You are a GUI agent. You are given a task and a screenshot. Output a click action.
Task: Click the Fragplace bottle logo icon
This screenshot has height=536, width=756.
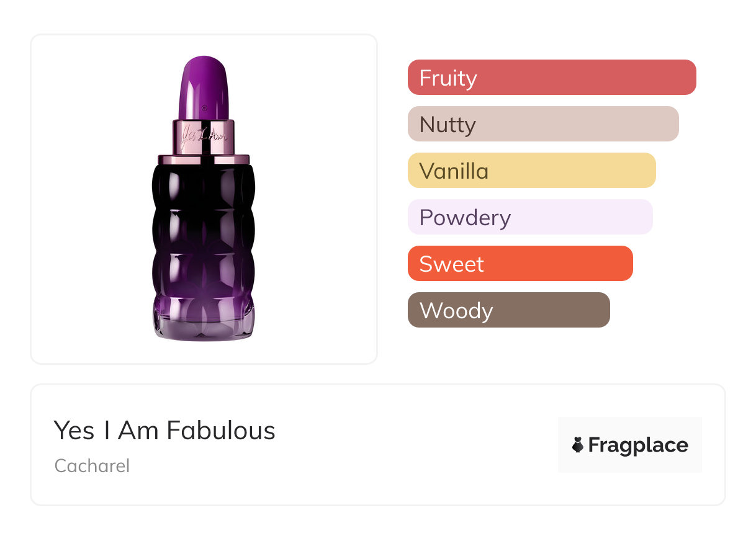pos(578,445)
